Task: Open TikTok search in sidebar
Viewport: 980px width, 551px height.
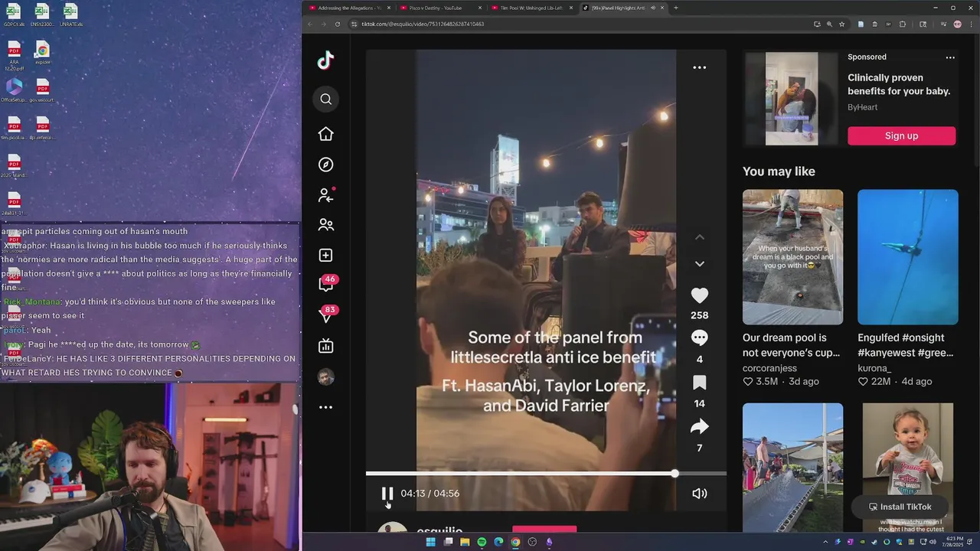Action: tap(326, 99)
